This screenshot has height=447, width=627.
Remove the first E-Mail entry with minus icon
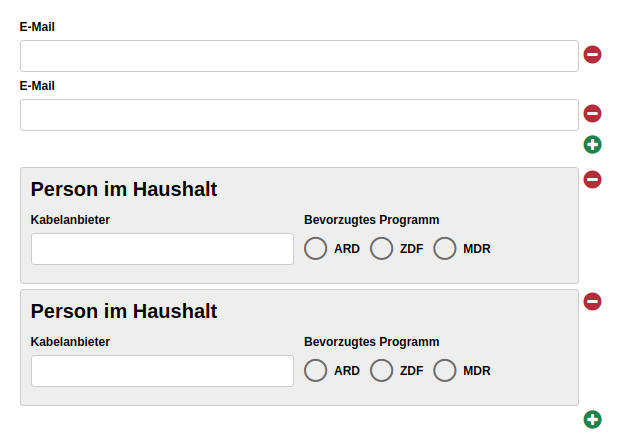[x=592, y=54]
